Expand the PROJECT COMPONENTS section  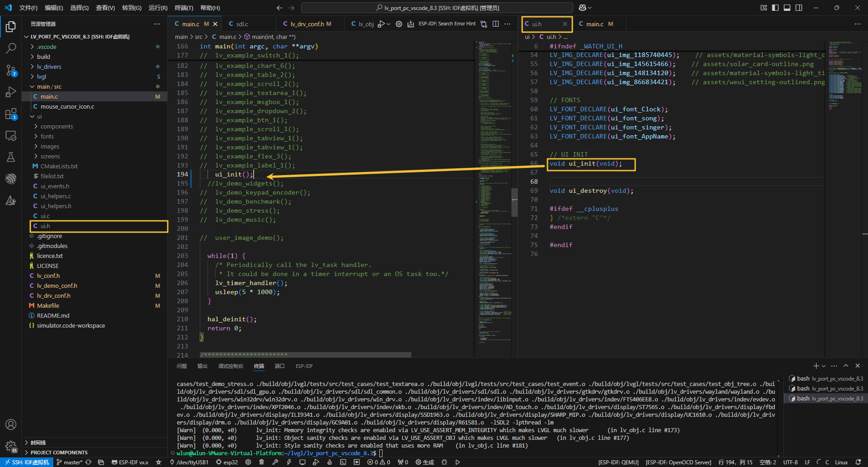coord(94,452)
